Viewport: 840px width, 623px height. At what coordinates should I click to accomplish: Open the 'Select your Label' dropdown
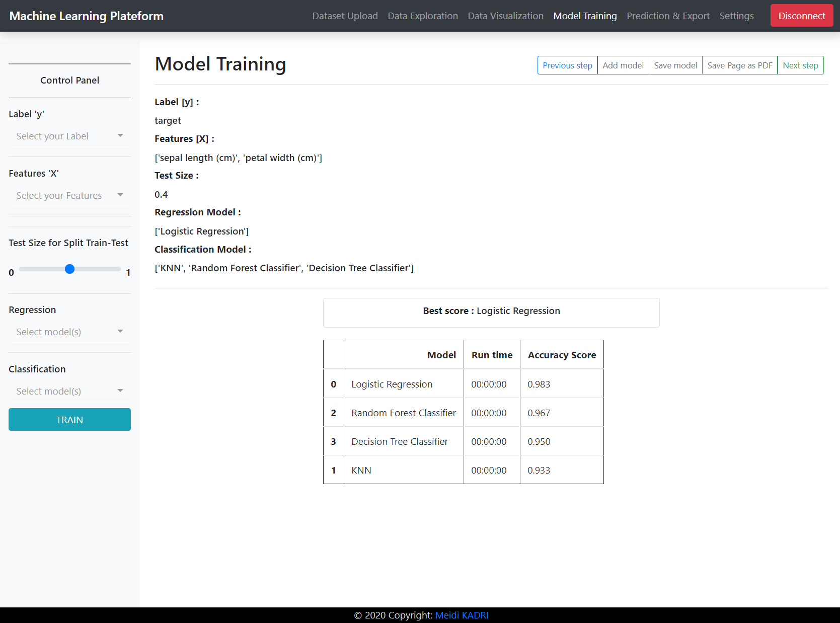69,135
